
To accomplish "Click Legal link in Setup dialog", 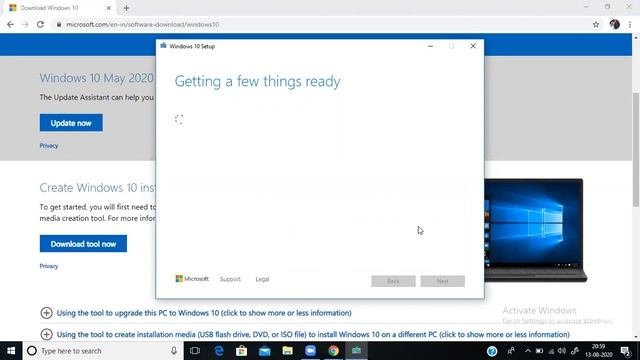I will click(262, 279).
